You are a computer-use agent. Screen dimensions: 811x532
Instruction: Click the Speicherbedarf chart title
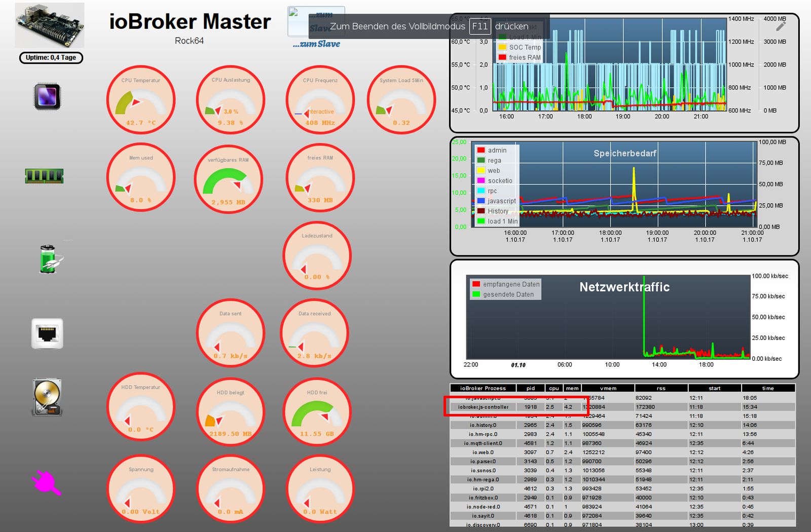(625, 153)
